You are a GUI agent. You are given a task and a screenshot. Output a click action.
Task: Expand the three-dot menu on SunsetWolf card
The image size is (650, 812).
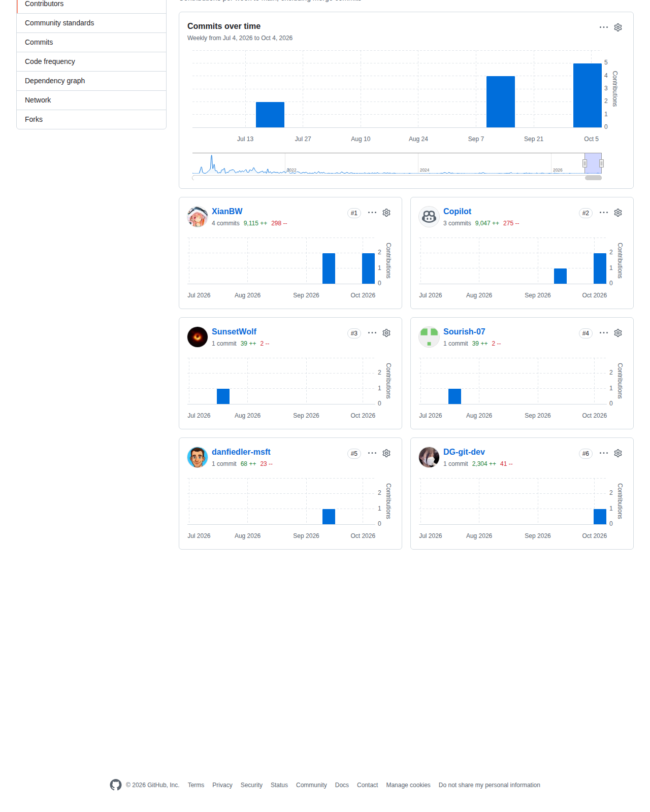[x=372, y=333]
